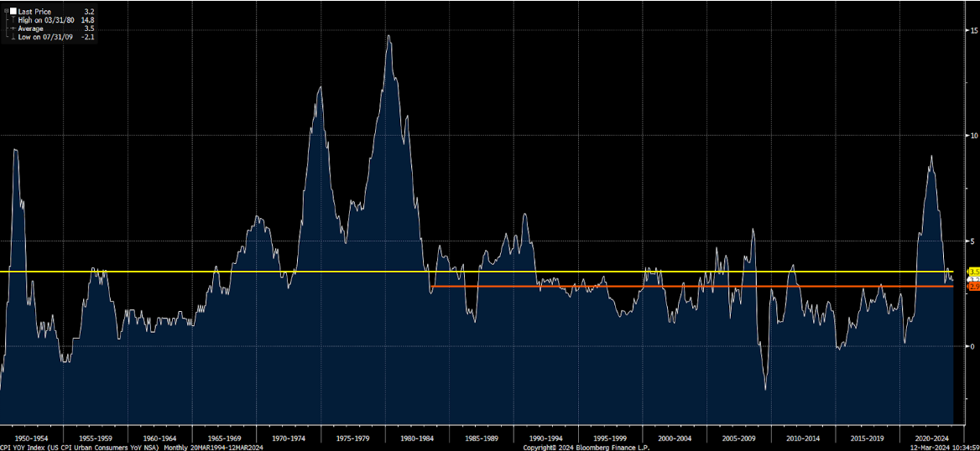This screenshot has height=451, width=980.
Task: Click the Low marker icon in legend
Action: coord(13,37)
